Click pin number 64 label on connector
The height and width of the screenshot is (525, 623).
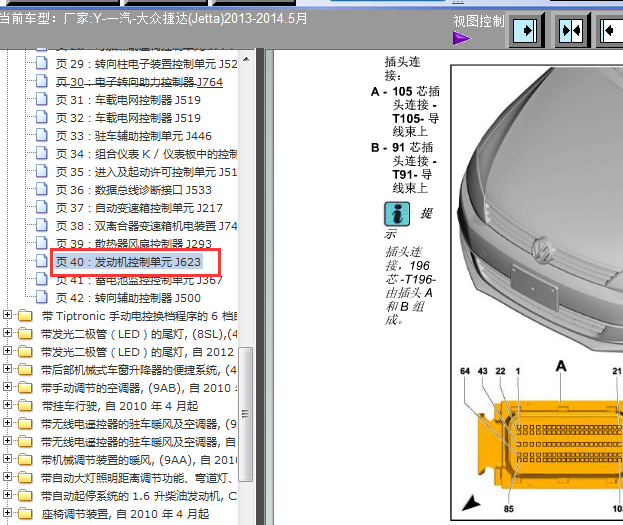pyautogui.click(x=465, y=371)
